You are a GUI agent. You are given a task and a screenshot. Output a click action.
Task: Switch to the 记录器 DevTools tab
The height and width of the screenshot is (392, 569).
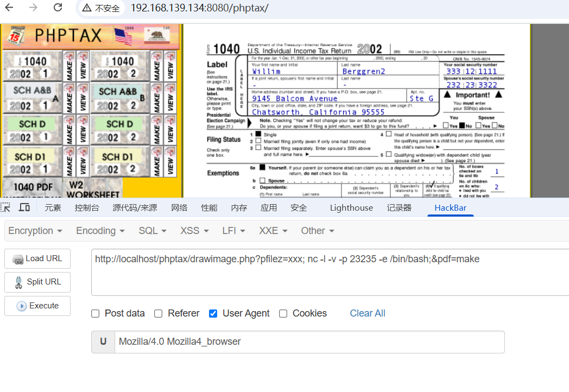(x=399, y=207)
